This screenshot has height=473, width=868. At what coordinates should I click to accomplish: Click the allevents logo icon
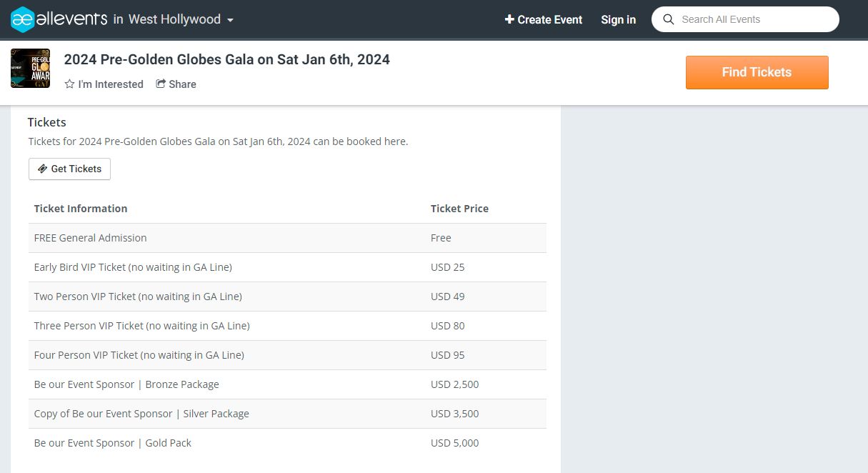(x=23, y=19)
